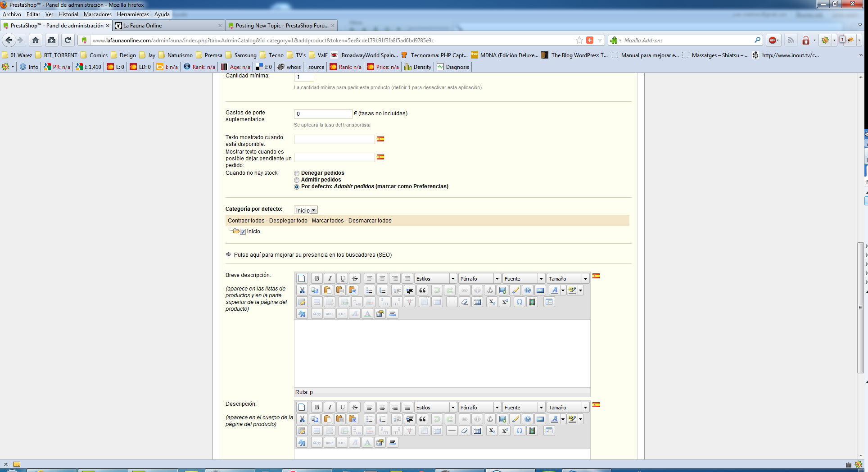Image resolution: width=868 pixels, height=472 pixels.
Task: Open the Marcadores menu
Action: [x=97, y=14]
